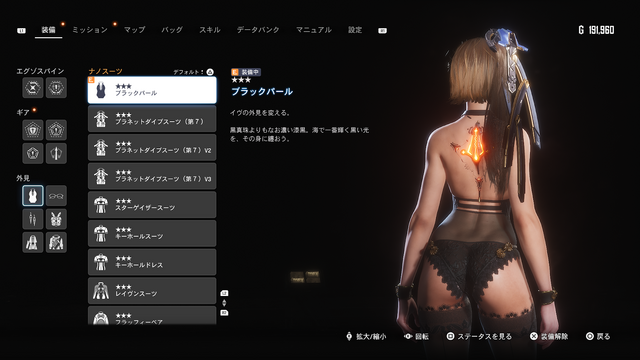This screenshot has height=360, width=640.
Task: Choose プラネットダイブスーツ（第７）V2
Action: [x=152, y=147]
